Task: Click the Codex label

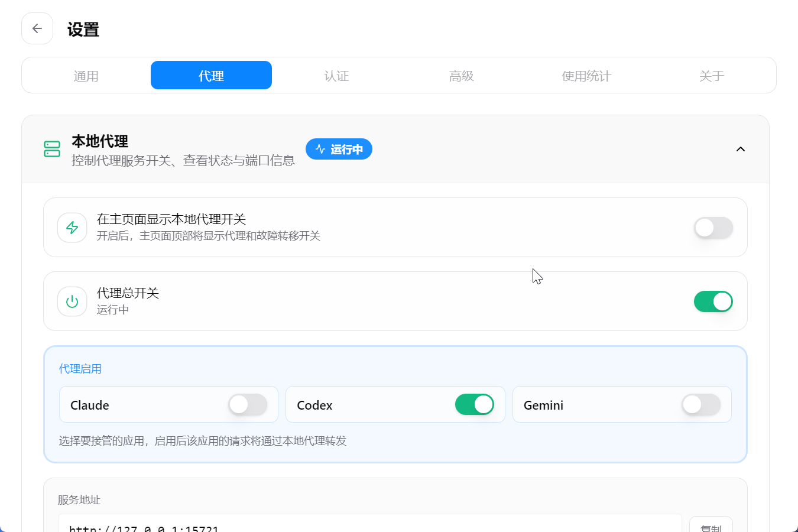Action: pyautogui.click(x=314, y=406)
